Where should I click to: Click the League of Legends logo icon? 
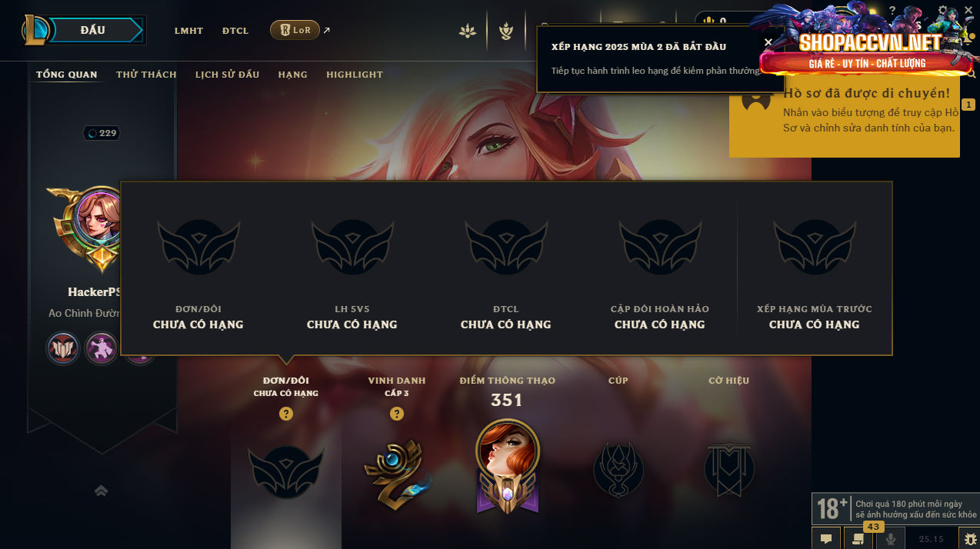35,30
